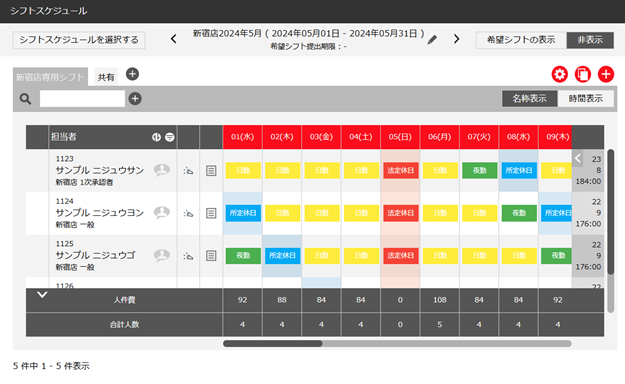Switch to 名称表示 display mode

529,98
